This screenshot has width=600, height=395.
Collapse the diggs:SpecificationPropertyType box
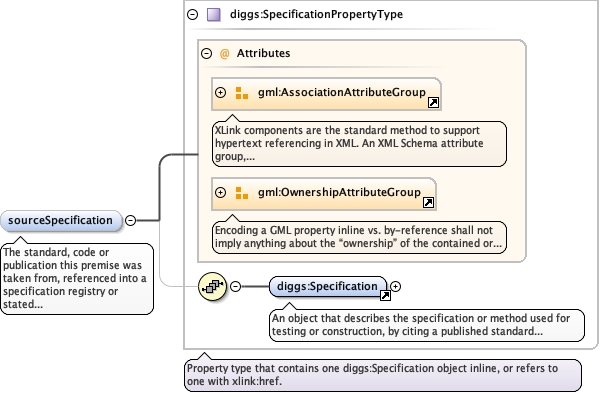[192, 15]
